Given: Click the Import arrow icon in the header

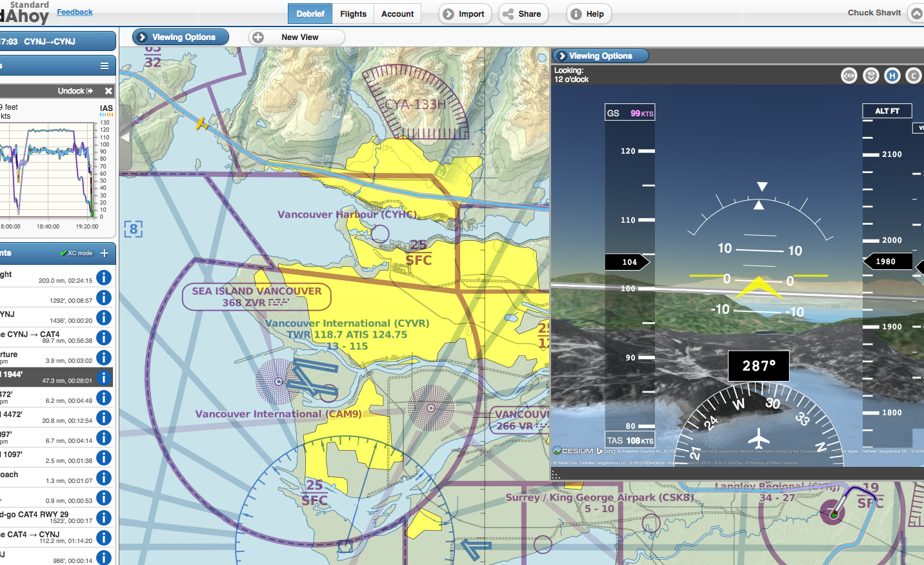Looking at the screenshot, I should coord(450,14).
